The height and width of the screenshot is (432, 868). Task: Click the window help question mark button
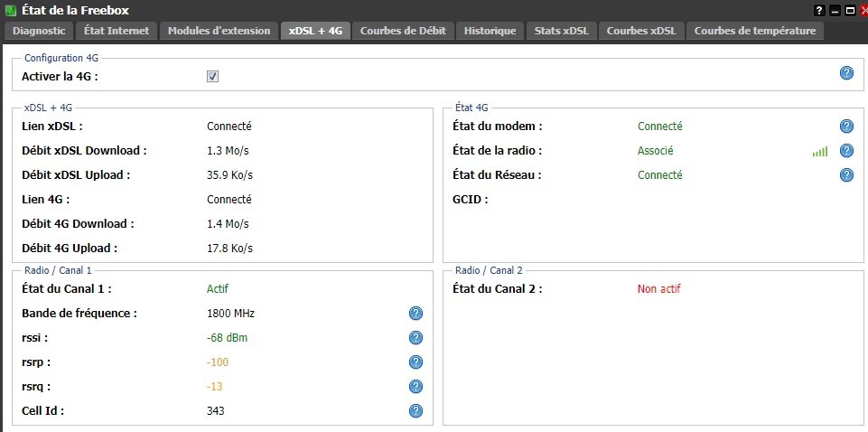point(819,11)
